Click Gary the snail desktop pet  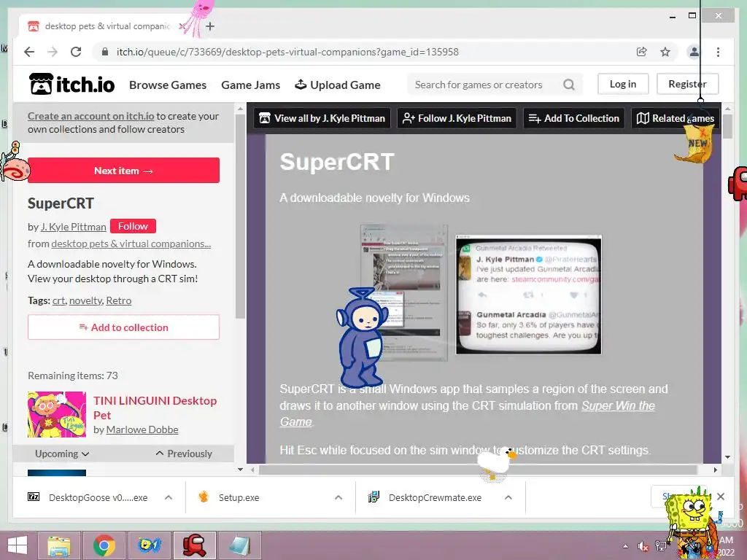coord(15,162)
